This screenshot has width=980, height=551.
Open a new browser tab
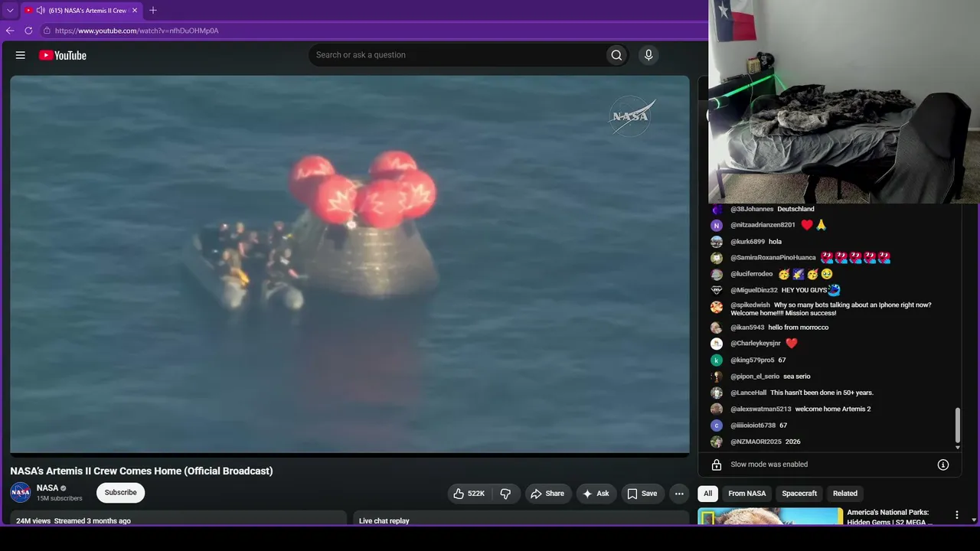tap(153, 11)
